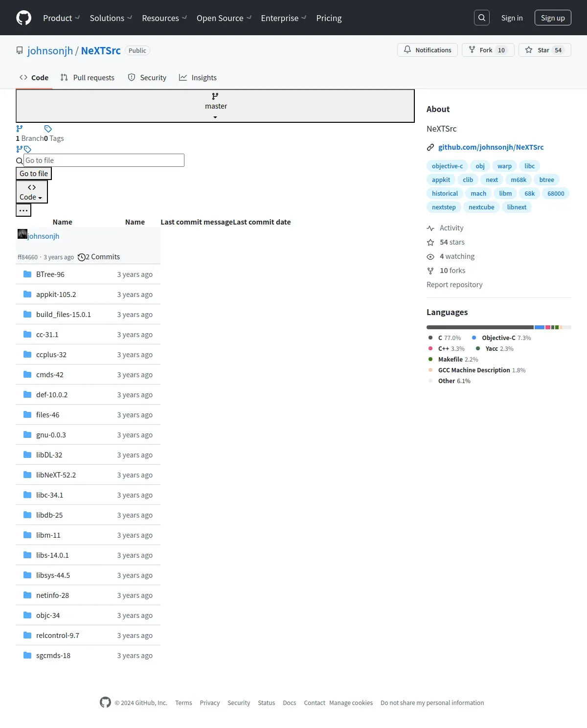Image resolution: width=587 pixels, height=728 pixels.
Task: Click the watching eye icon
Action: click(x=430, y=256)
